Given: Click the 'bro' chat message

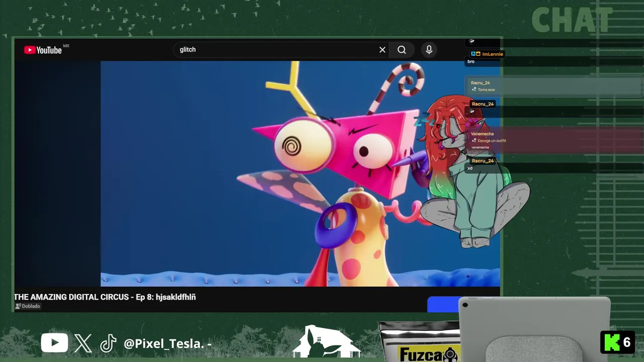Looking at the screenshot, I should [x=471, y=62].
